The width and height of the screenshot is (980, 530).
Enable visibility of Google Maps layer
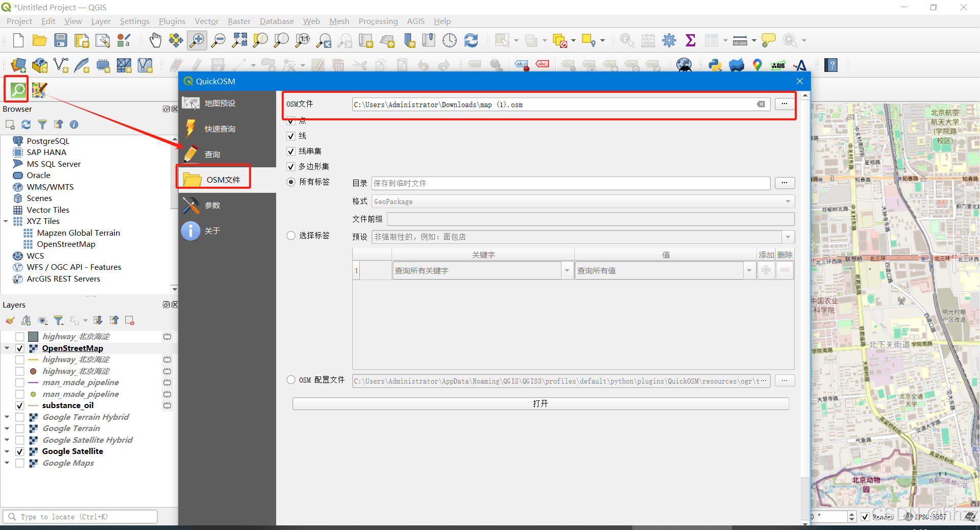[x=20, y=464]
